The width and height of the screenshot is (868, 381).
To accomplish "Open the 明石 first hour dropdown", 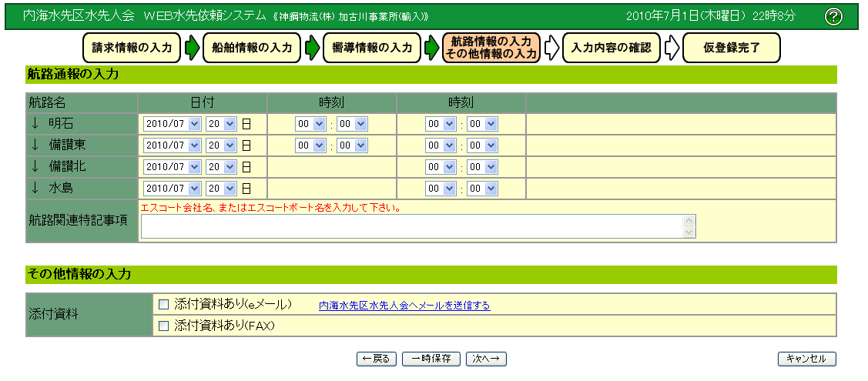I will [311, 124].
